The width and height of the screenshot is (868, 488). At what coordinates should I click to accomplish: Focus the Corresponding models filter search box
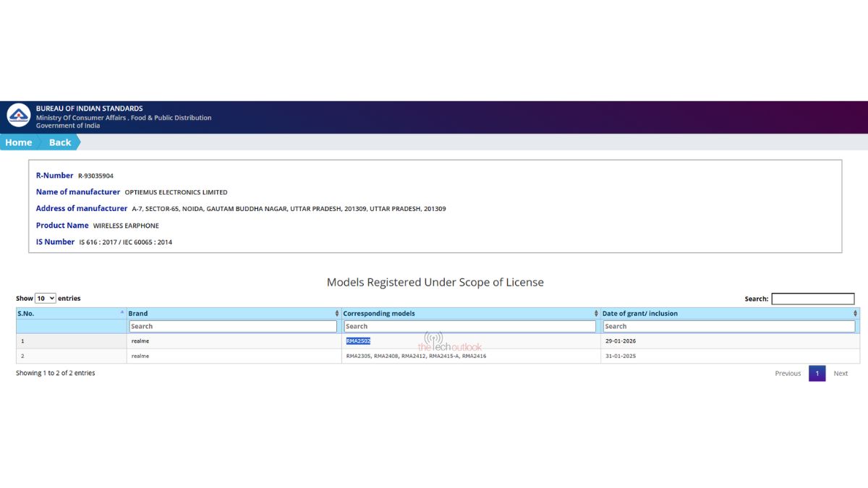[470, 326]
